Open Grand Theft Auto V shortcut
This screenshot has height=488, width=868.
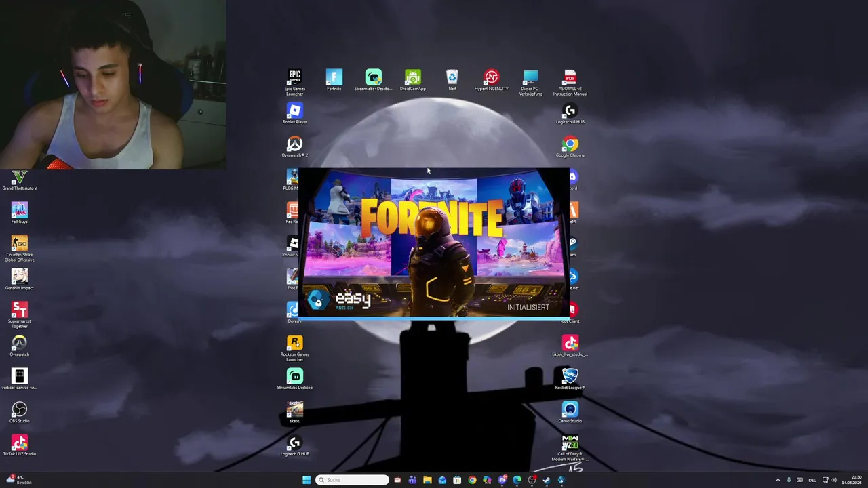coord(19,180)
